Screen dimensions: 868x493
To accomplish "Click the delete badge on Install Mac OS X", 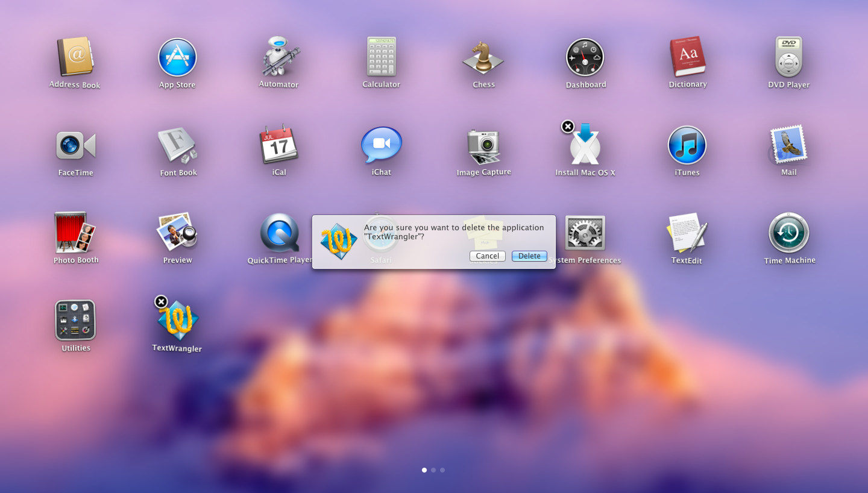I will pyautogui.click(x=568, y=127).
